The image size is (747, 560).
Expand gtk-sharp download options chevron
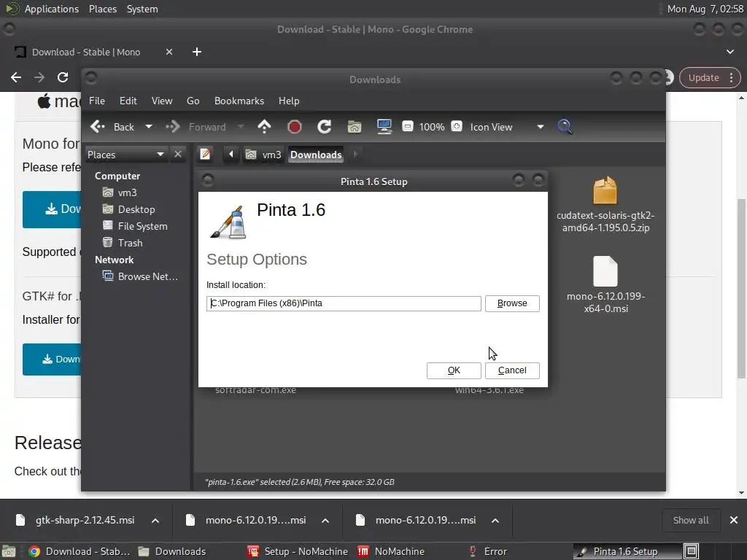[x=155, y=521]
